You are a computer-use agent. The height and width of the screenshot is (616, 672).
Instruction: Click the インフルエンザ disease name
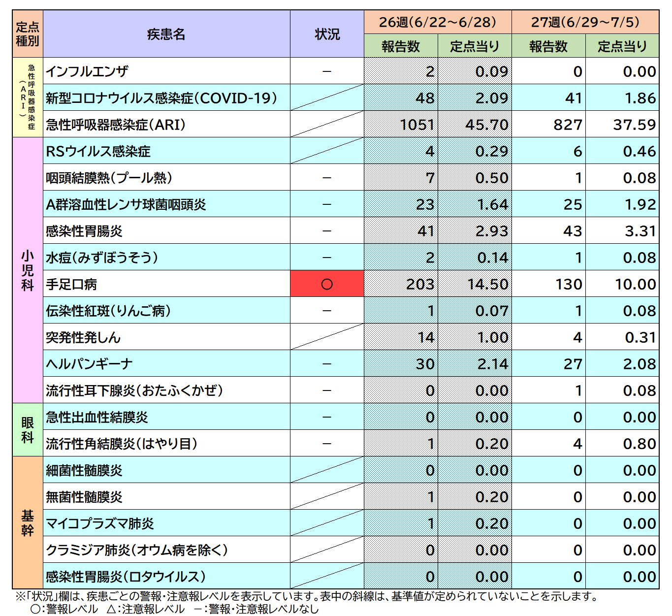(87, 71)
